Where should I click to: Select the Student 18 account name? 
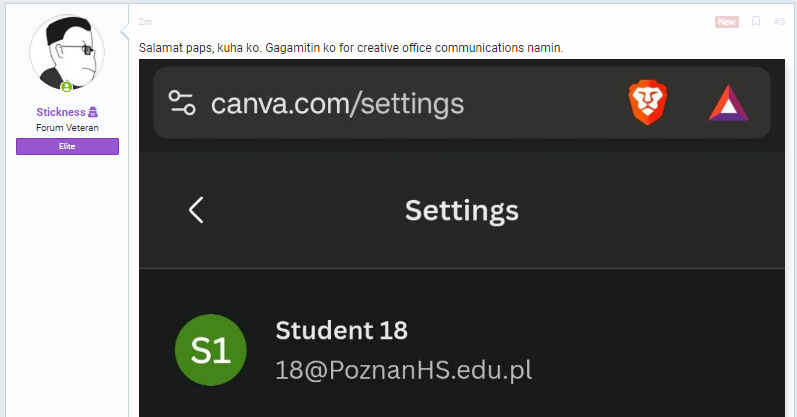(341, 331)
